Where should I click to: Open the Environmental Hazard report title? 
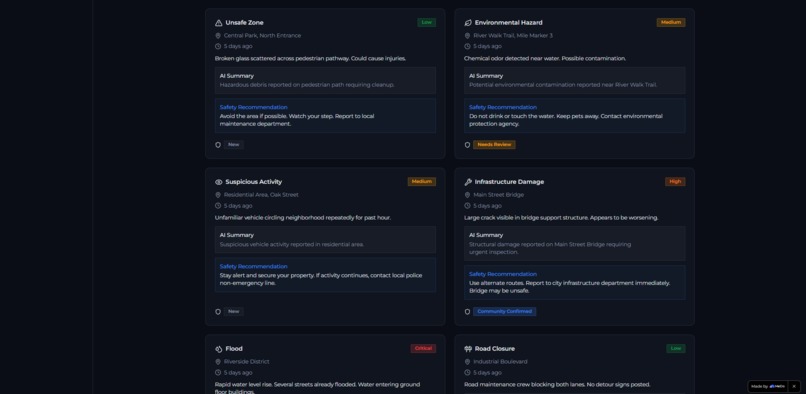(508, 23)
